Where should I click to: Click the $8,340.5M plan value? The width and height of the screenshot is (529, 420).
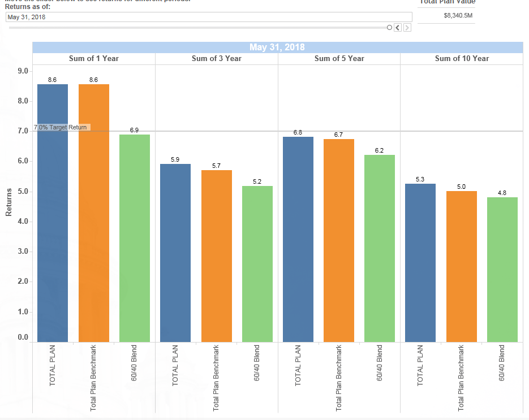point(458,15)
